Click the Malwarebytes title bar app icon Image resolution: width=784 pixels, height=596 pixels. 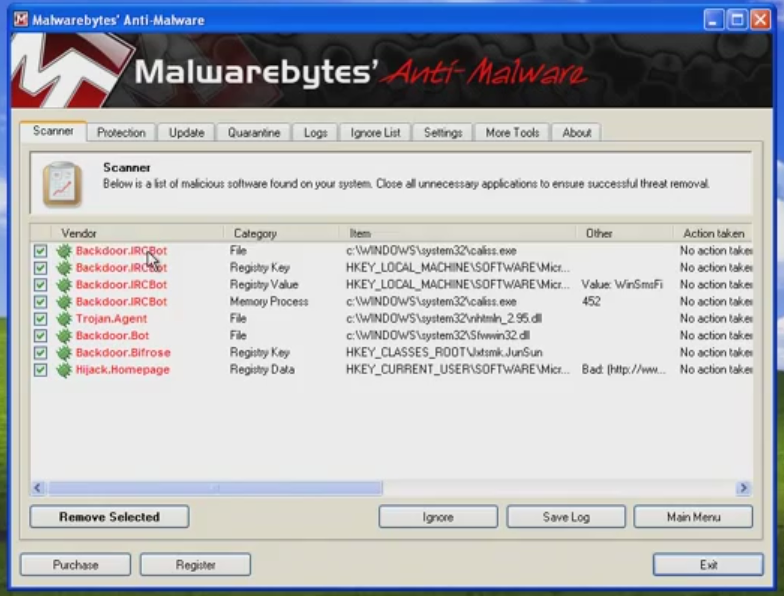[21, 20]
